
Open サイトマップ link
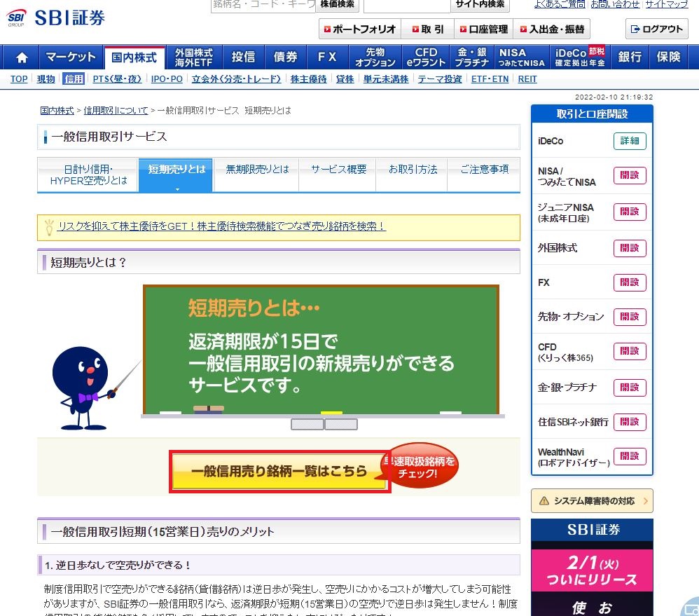[x=667, y=4]
